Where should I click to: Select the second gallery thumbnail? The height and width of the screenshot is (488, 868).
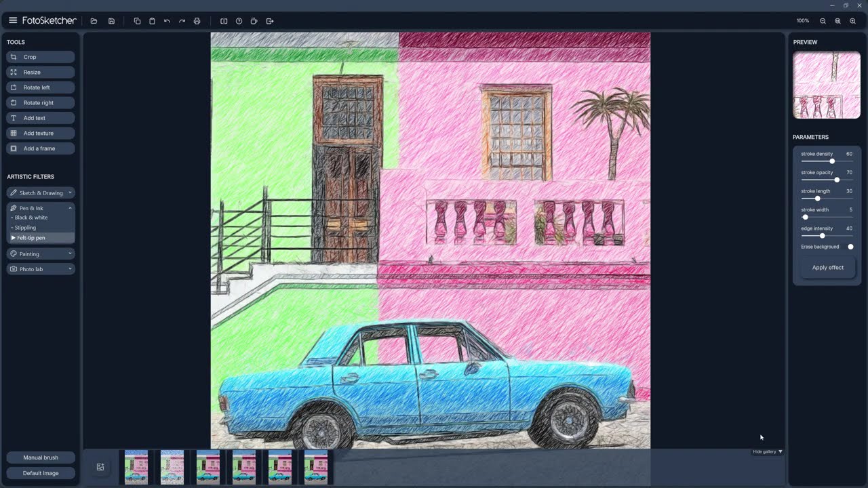(x=172, y=467)
